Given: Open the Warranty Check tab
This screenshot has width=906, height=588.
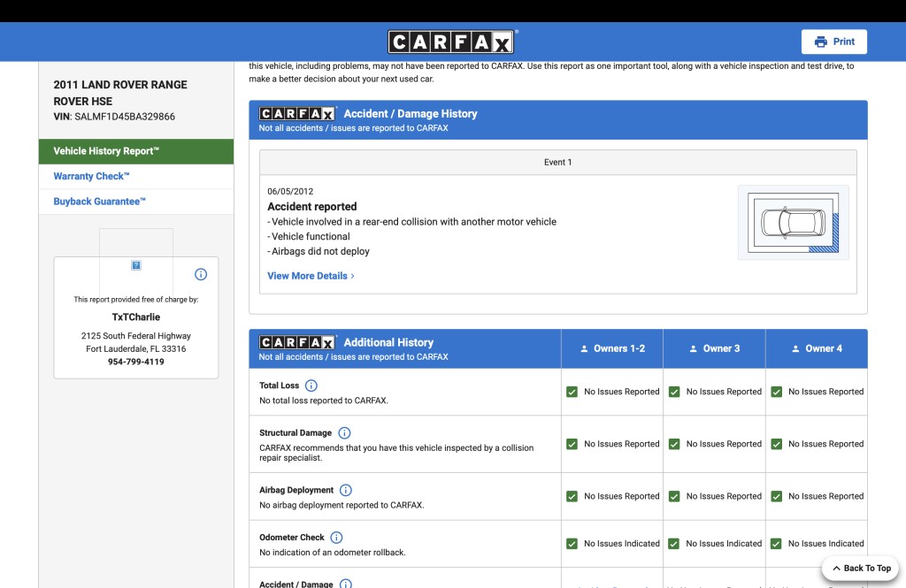Looking at the screenshot, I should click(136, 176).
